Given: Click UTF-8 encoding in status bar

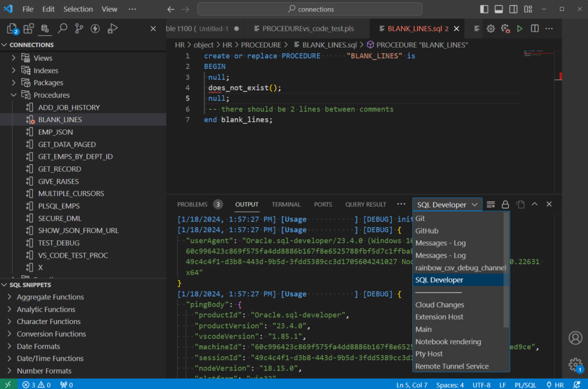Looking at the screenshot, I should pos(482,385).
